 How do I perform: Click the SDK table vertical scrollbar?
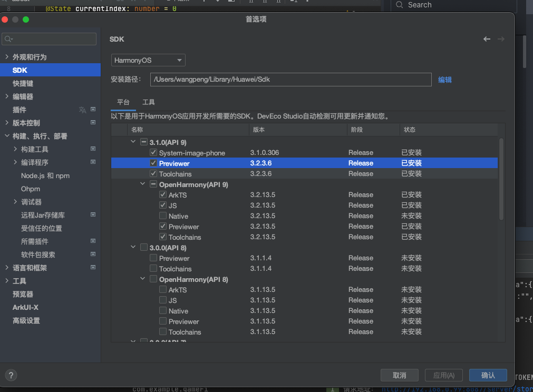[501, 179]
